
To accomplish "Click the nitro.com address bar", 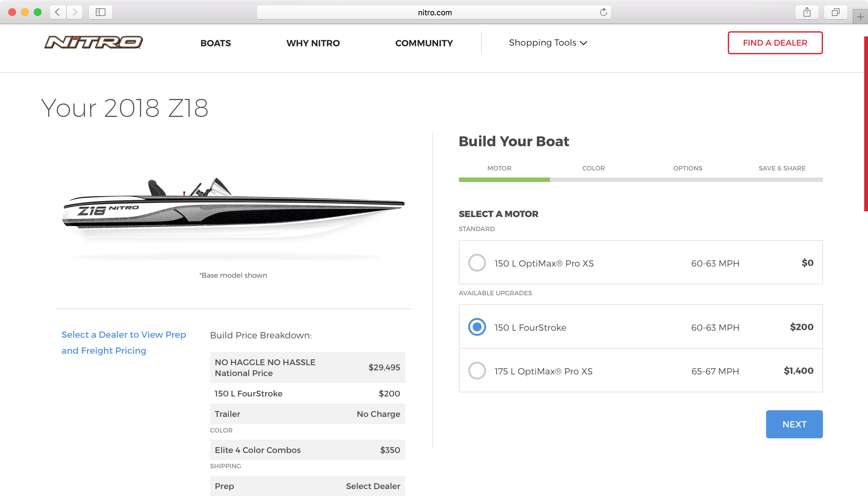I will coord(434,12).
